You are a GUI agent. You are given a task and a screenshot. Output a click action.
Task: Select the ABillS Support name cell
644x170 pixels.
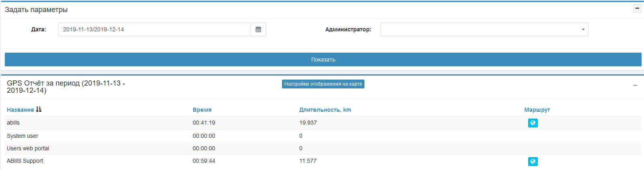point(25,161)
